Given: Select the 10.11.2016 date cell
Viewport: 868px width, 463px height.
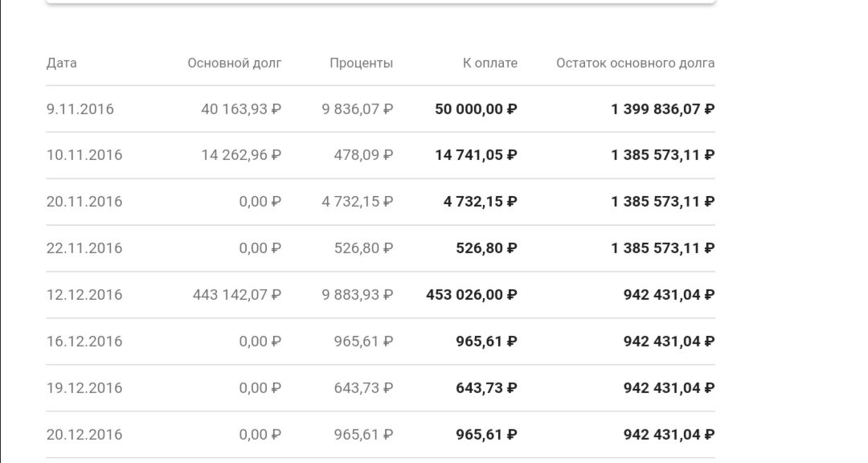Looking at the screenshot, I should click(84, 155).
